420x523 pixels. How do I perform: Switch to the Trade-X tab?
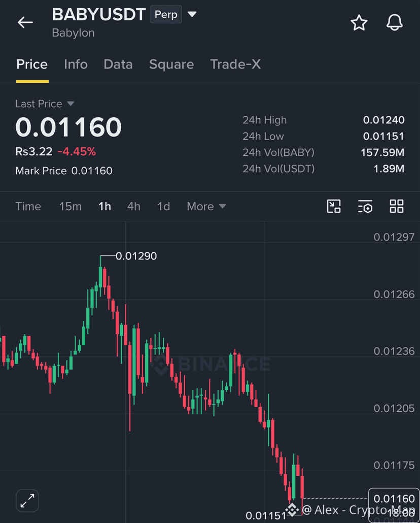(235, 64)
